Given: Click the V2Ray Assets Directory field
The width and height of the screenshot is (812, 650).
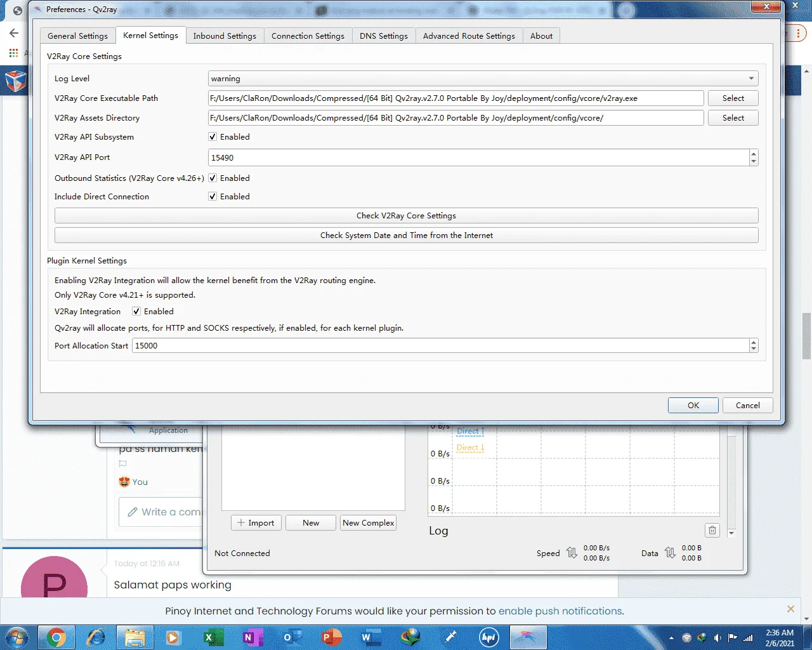Looking at the screenshot, I should click(456, 118).
